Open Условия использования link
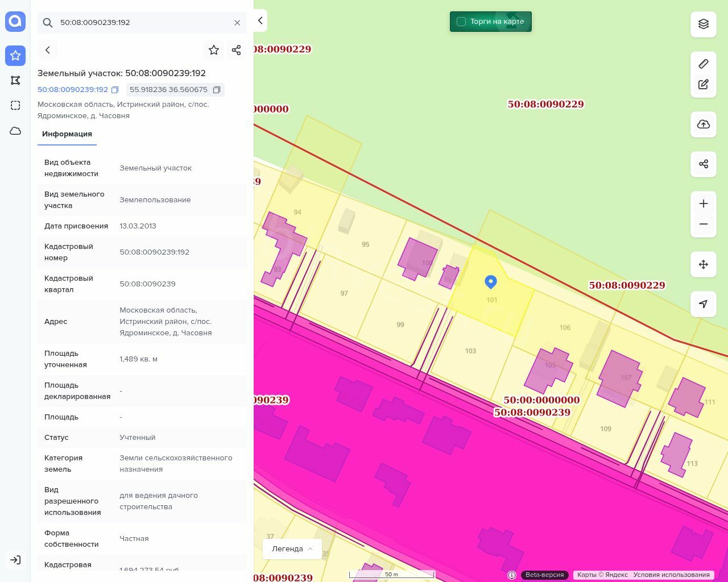The height and width of the screenshot is (582, 728). (671, 575)
